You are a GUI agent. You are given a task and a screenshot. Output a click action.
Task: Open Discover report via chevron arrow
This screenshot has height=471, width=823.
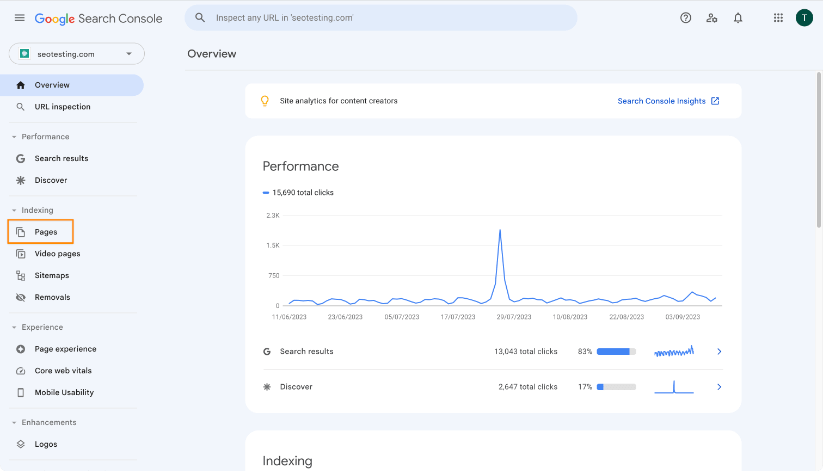[719, 387]
